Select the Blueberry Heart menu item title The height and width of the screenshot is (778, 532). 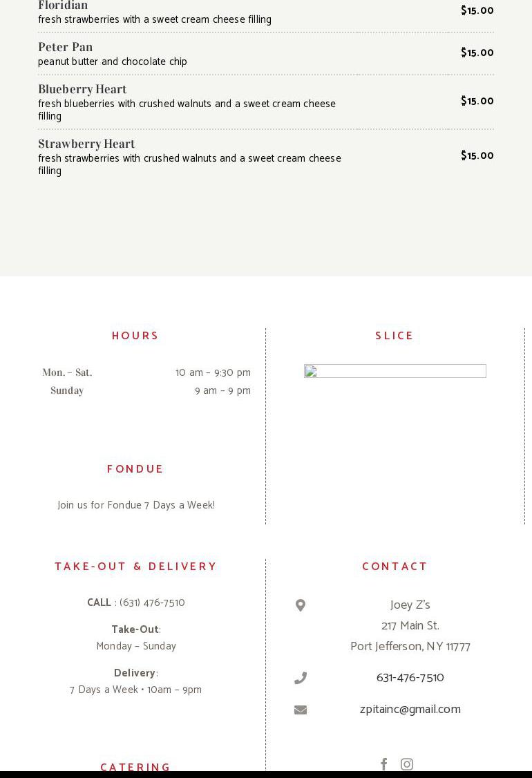[82, 89]
